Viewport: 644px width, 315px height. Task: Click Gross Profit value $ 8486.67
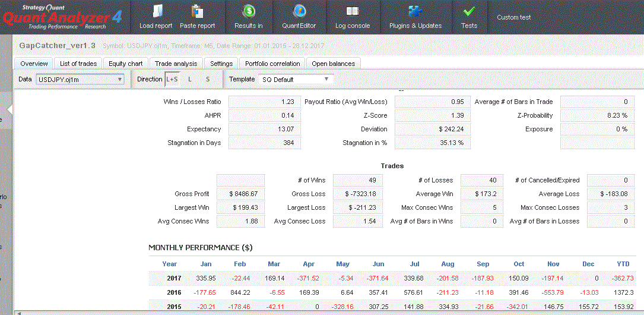click(x=240, y=194)
